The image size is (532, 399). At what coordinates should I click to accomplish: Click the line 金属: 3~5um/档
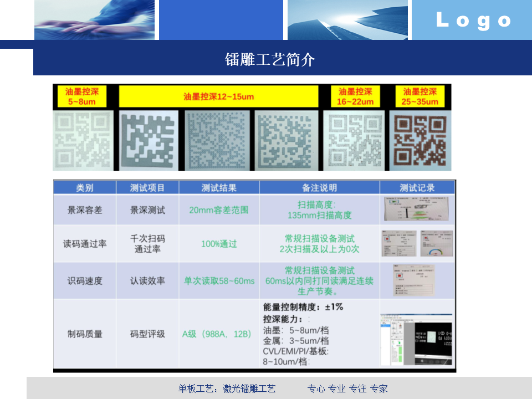pos(296,341)
